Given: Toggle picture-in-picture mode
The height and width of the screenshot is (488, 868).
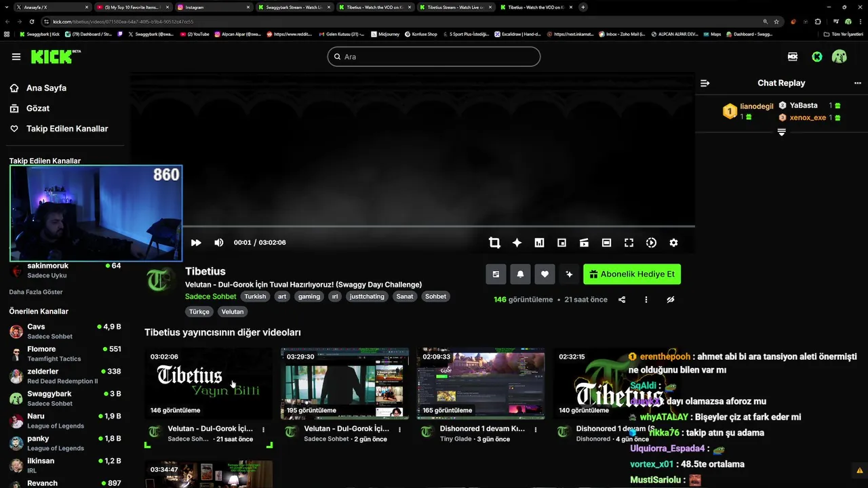Looking at the screenshot, I should 561,243.
